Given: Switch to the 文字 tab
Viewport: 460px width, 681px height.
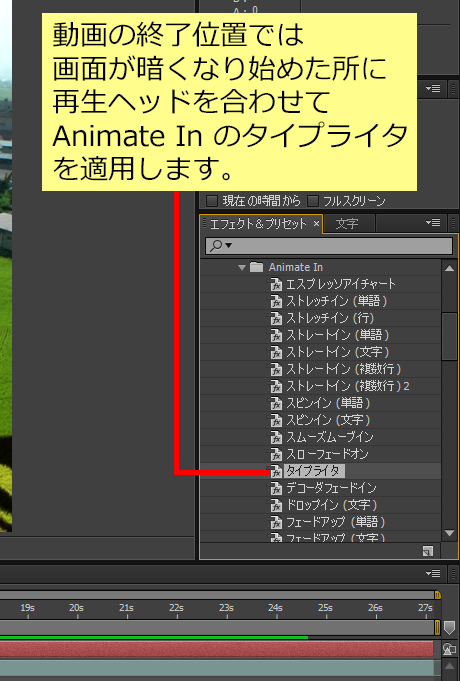Looking at the screenshot, I should point(347,224).
